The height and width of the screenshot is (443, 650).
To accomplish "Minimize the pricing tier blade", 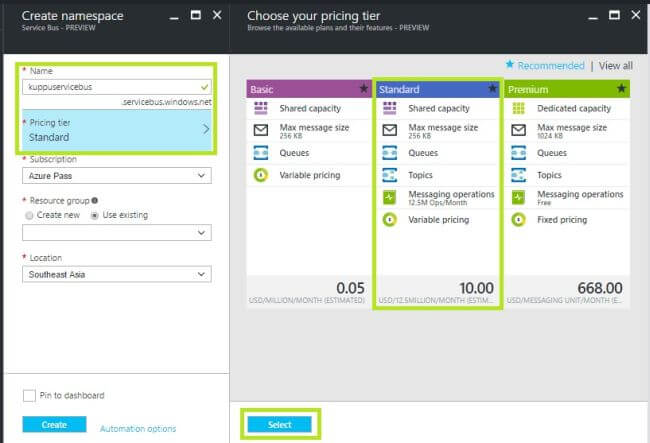I will 593,18.
